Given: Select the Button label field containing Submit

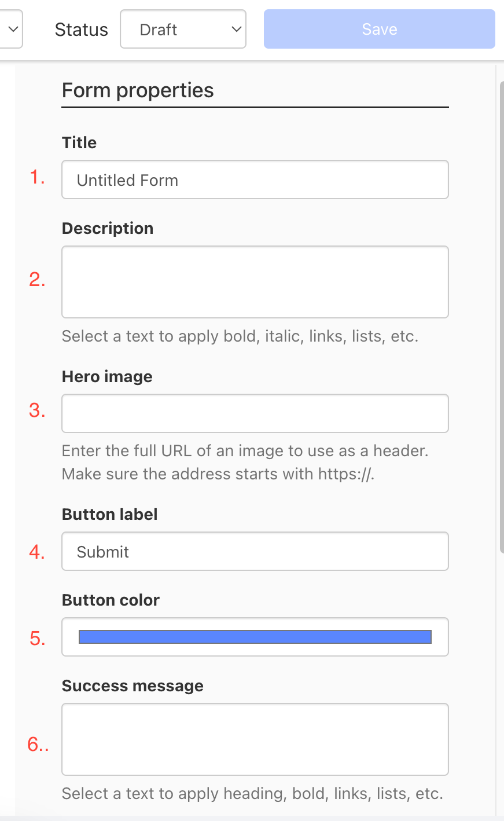Looking at the screenshot, I should click(x=255, y=551).
